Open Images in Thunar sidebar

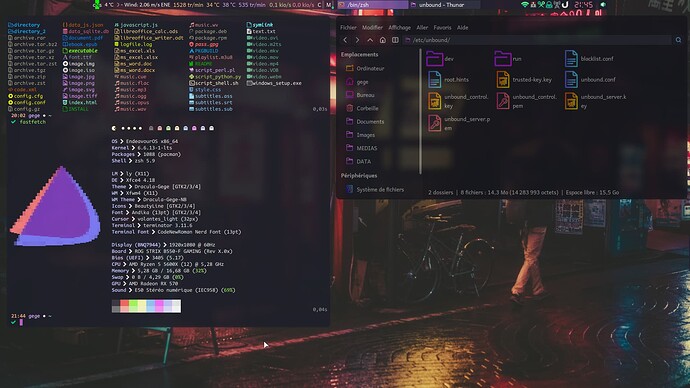(x=360, y=135)
